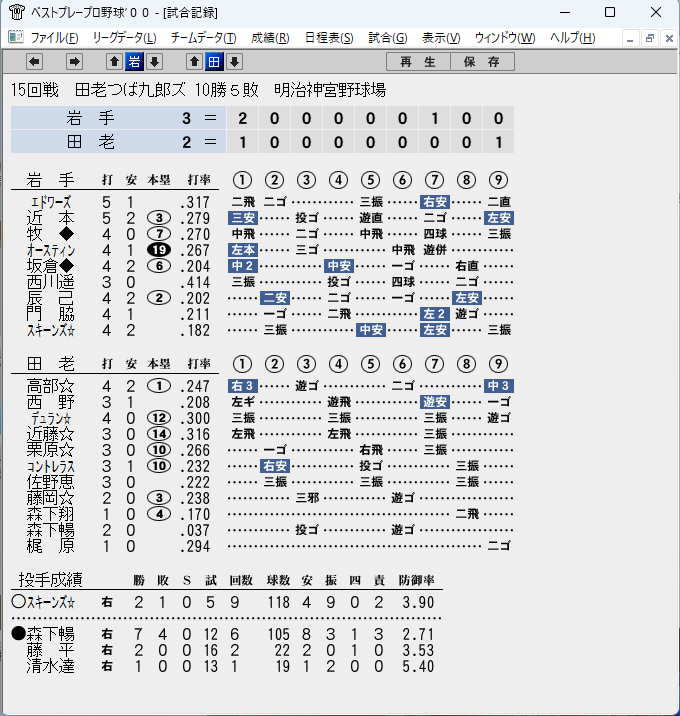
Task: Click 中2 double result for 坂倉
Action: 243,266
